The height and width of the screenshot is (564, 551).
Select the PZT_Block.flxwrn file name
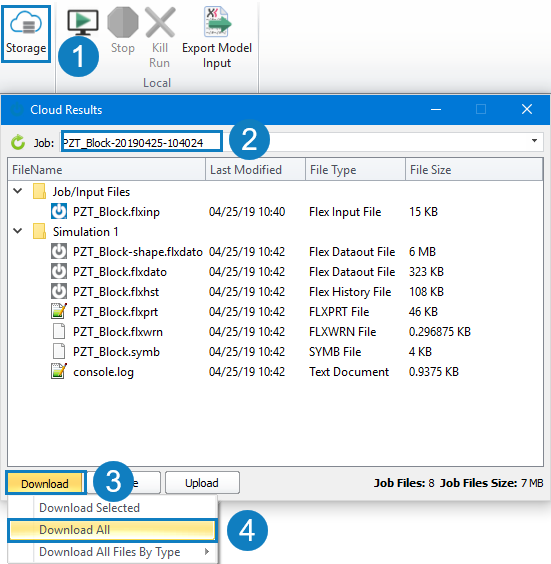pyautogui.click(x=118, y=332)
